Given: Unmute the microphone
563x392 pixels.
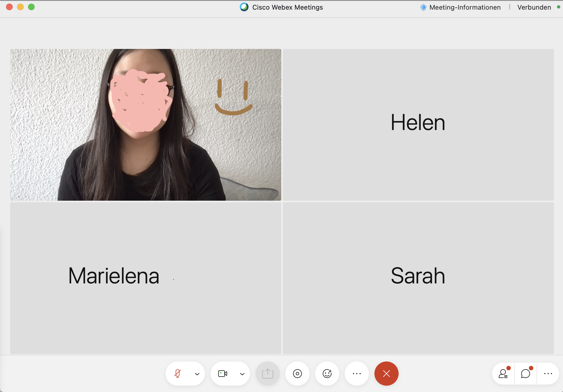Looking at the screenshot, I should (178, 374).
